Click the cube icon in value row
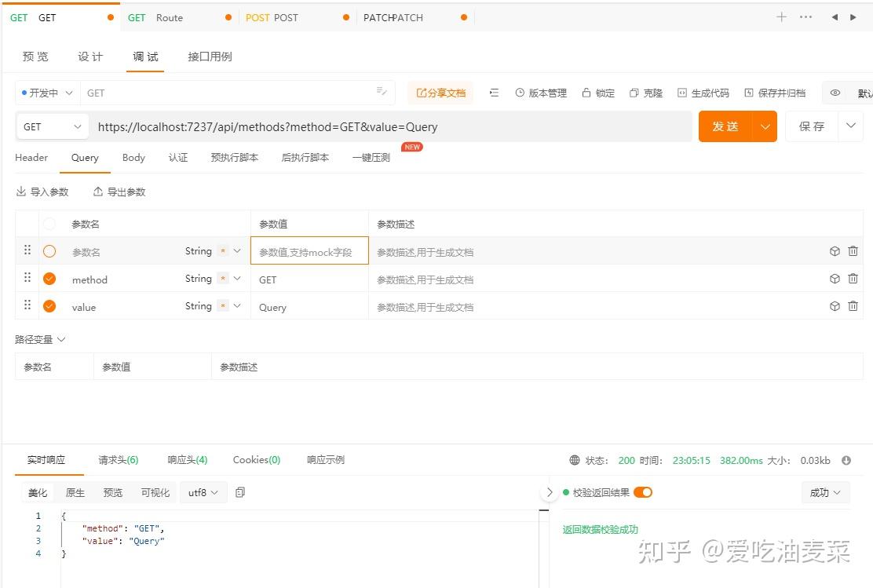The image size is (873, 588). pos(835,305)
